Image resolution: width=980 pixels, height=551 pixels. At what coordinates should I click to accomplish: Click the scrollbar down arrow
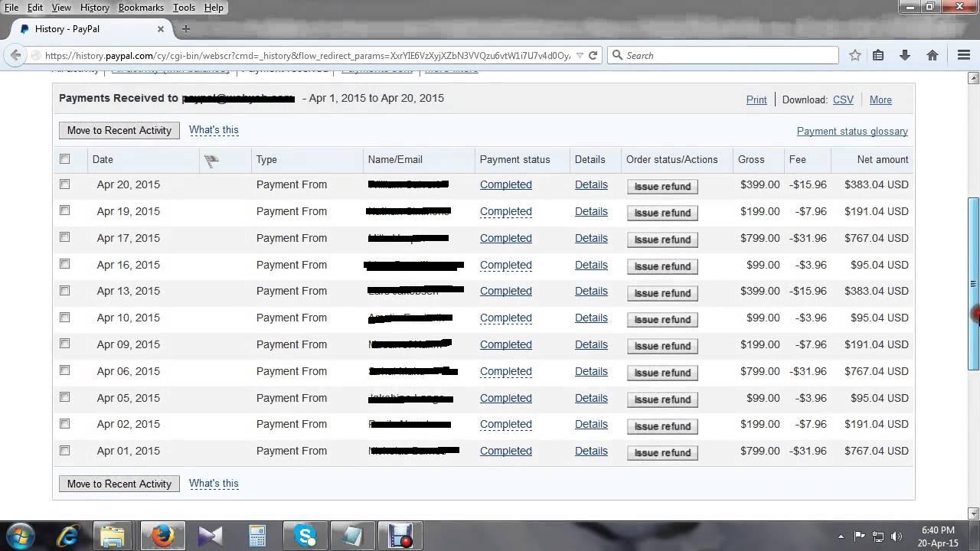(x=974, y=514)
